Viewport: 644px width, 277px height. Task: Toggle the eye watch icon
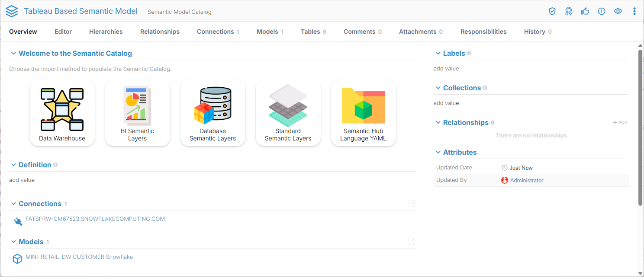pyautogui.click(x=618, y=11)
